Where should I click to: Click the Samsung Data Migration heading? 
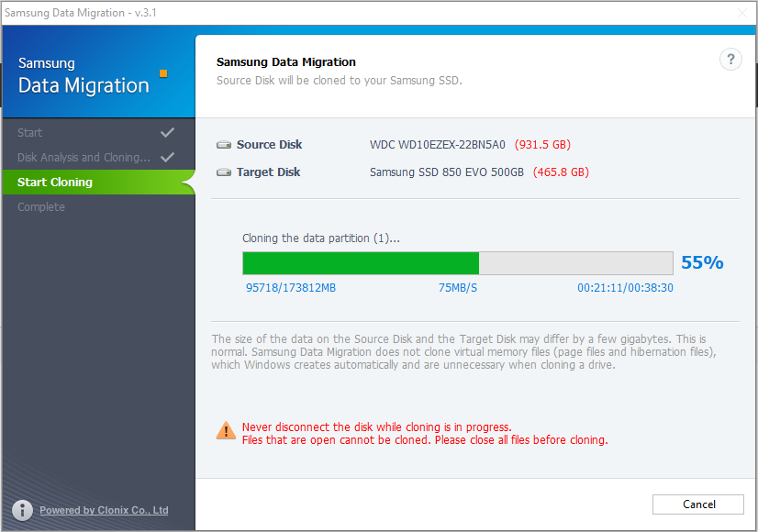[x=286, y=61]
